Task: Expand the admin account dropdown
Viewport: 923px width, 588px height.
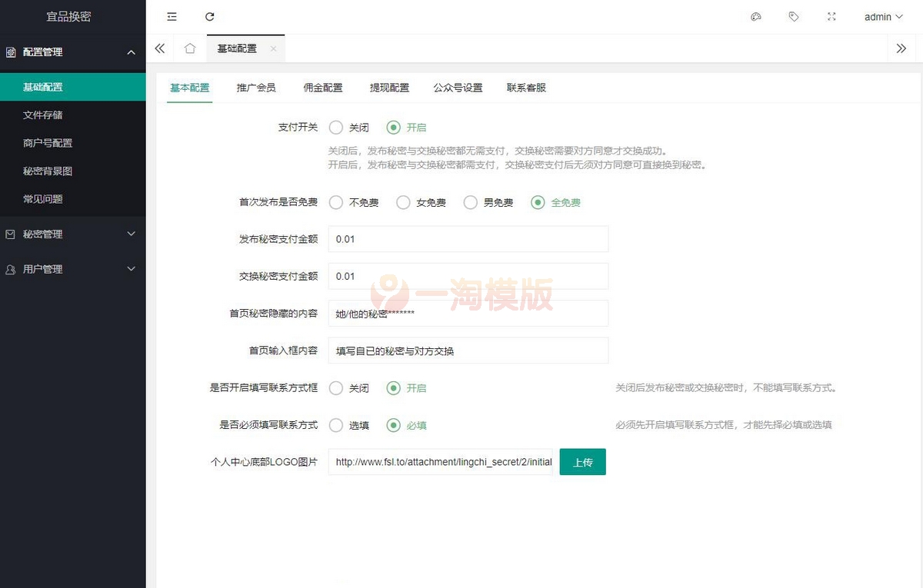Action: [x=883, y=16]
